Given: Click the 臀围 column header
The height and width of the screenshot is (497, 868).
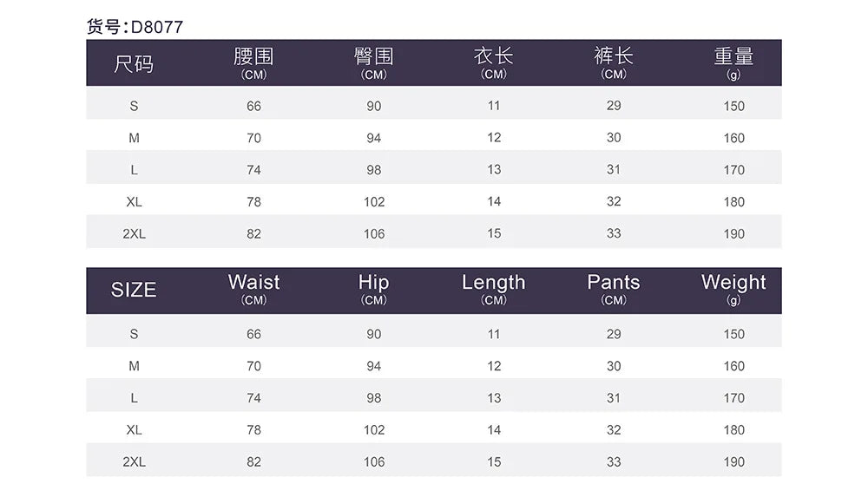Looking at the screenshot, I should [373, 63].
